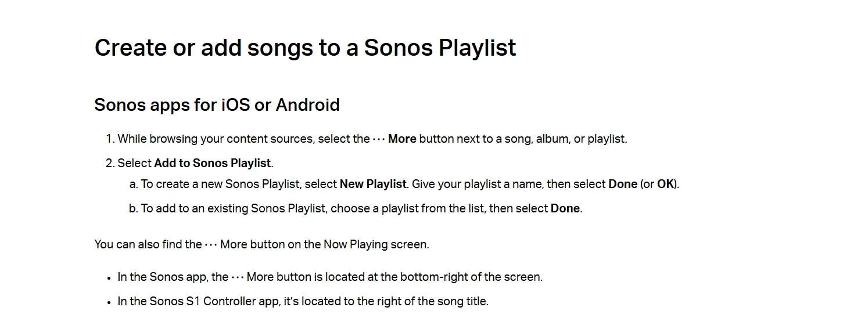Click bold 'Done' in the new playlist step
Viewport: 868px width, 329px height.
(x=623, y=184)
